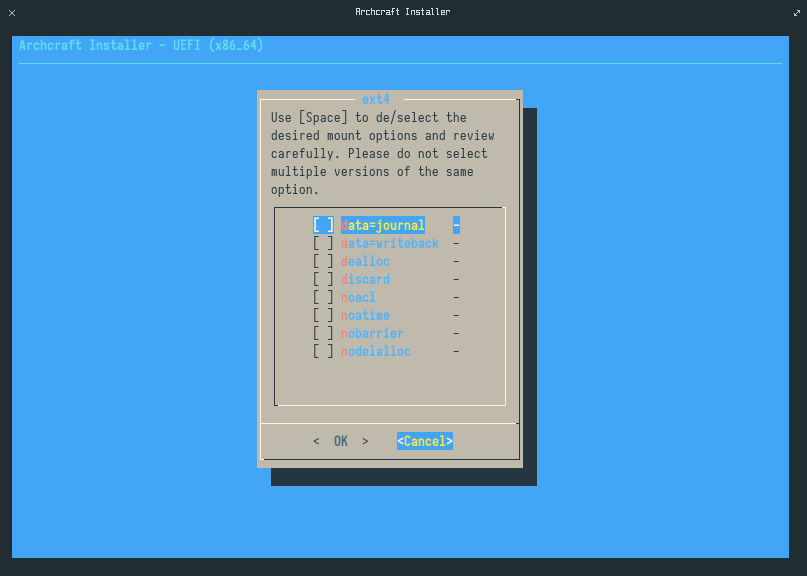Select the discard option label
Image resolution: width=807 pixels, height=576 pixels.
coord(365,279)
